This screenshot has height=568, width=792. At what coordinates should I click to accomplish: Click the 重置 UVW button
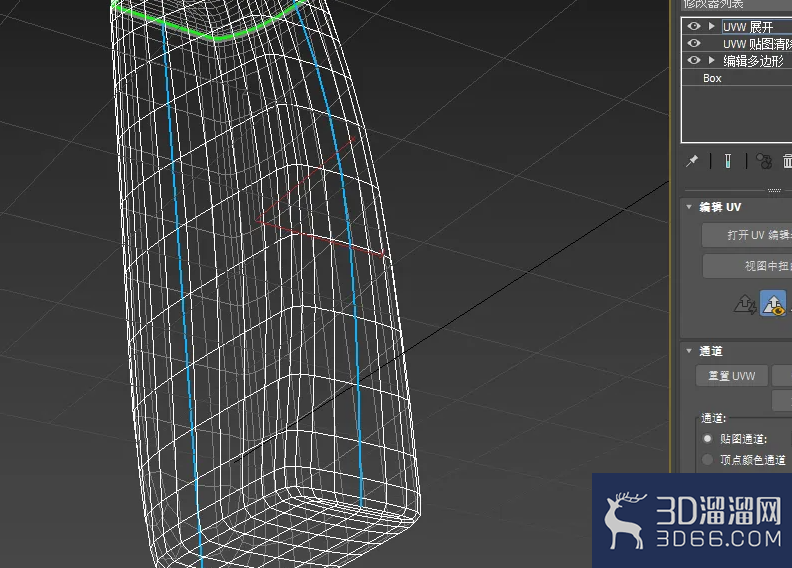(731, 376)
